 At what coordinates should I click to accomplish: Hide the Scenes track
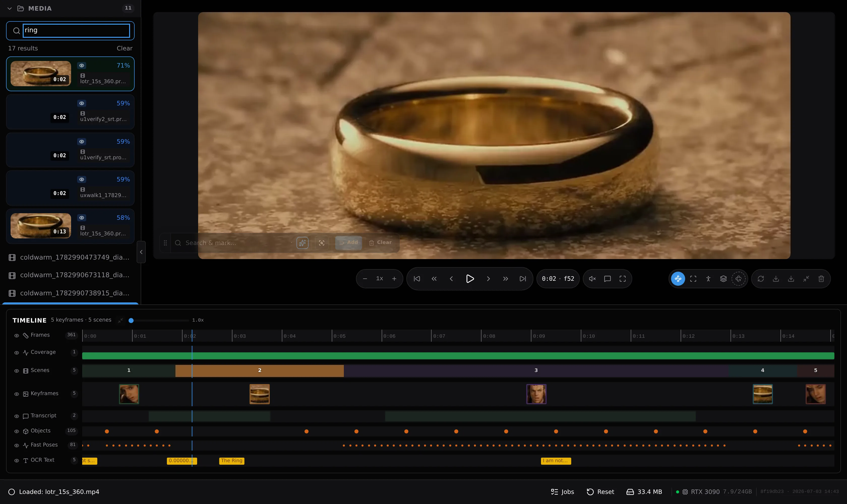point(16,371)
